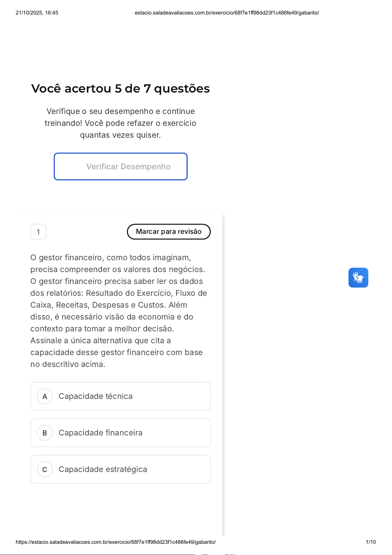392x555 pixels.
Task: Click the 'Verifique o seu desempenho' line
Action: 120,111
